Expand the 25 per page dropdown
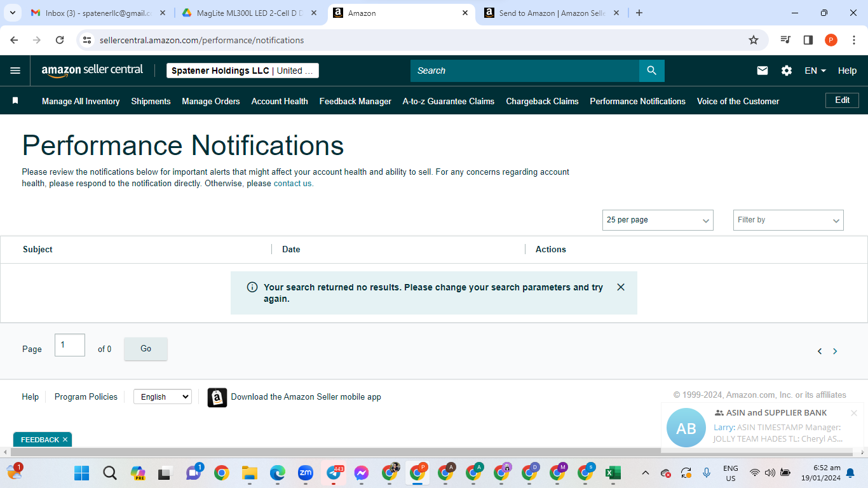This screenshot has height=488, width=868. point(658,220)
